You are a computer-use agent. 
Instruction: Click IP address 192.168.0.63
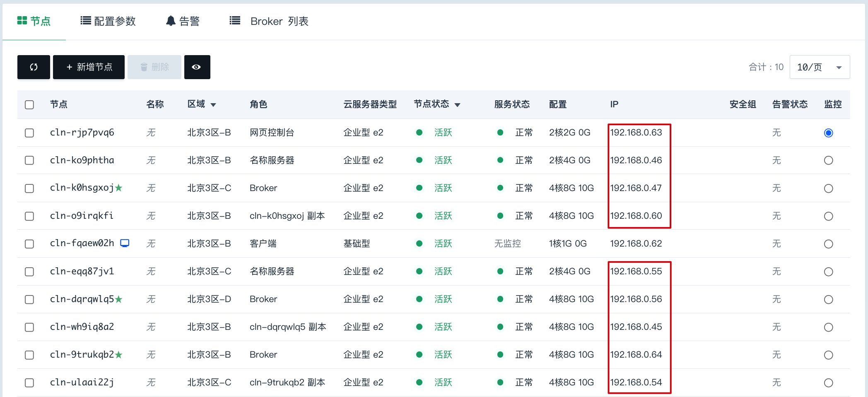[x=636, y=133]
